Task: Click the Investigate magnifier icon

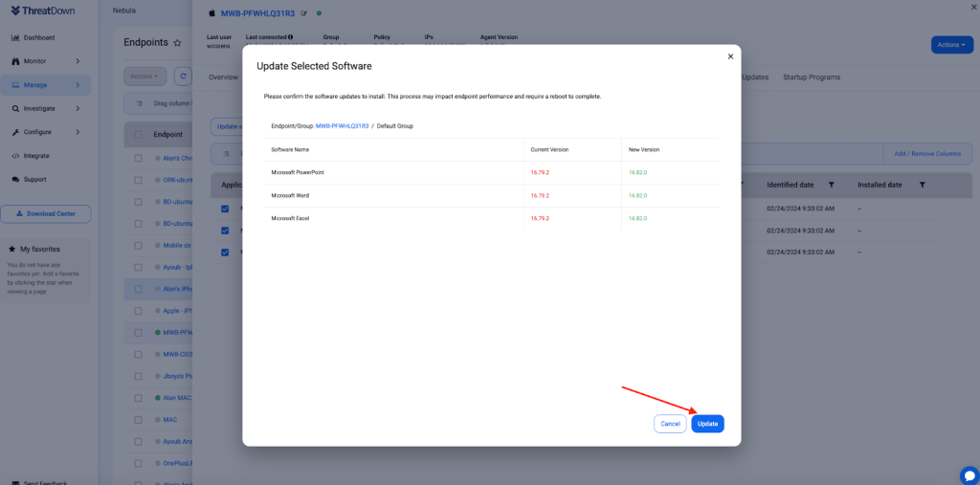Action: 15,108
